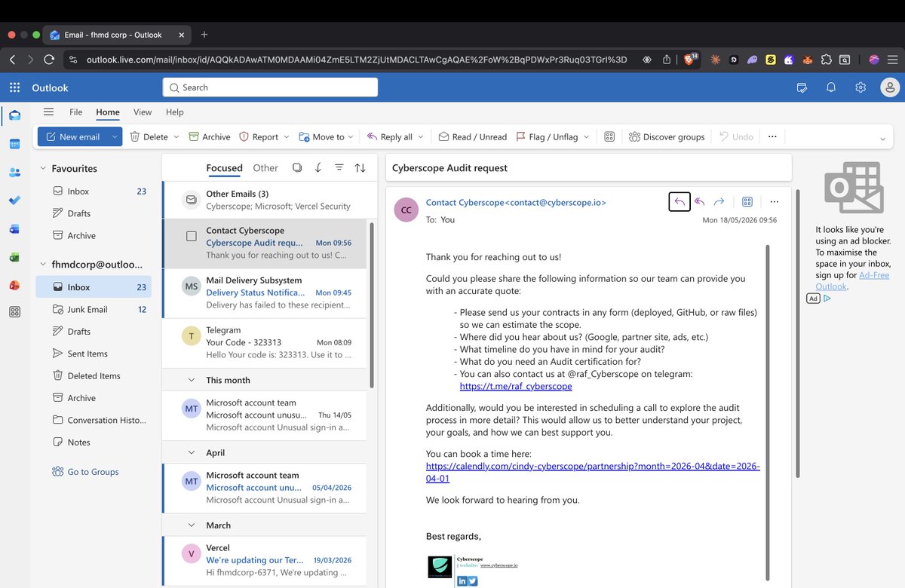Reply all via message header icon
The width and height of the screenshot is (905, 588).
[x=699, y=201]
